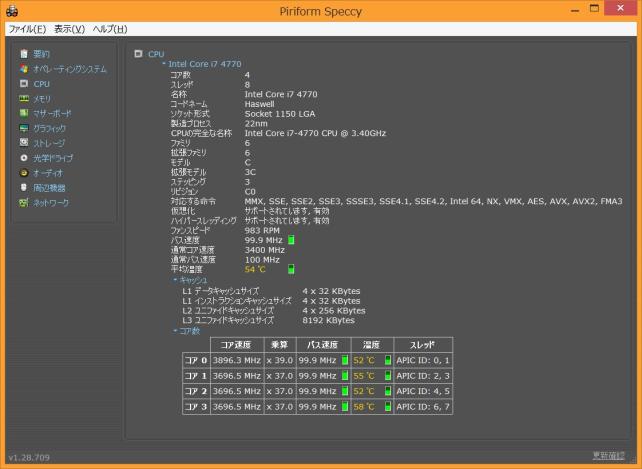Viewport: 642px width, 469px height.
Task: Open the 要約 summary icon in sidebar
Action: pyautogui.click(x=23, y=54)
